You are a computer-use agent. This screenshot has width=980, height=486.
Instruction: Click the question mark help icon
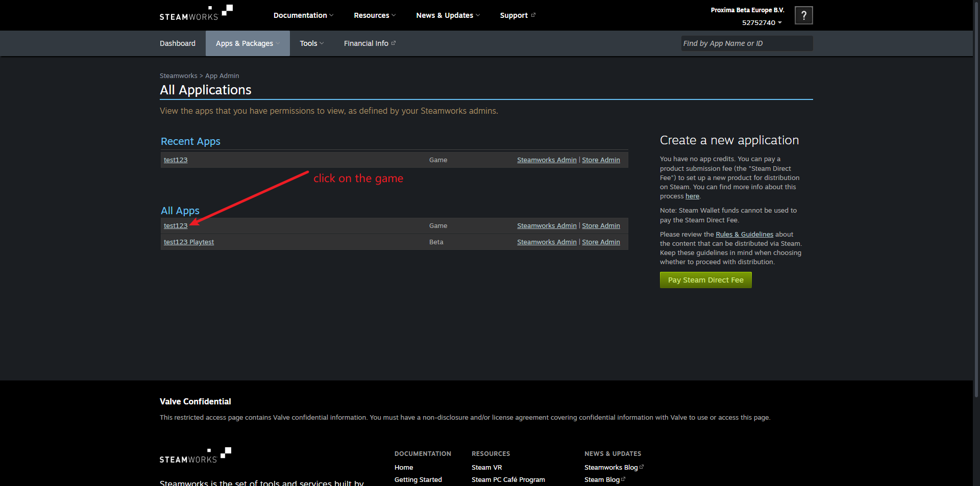[803, 15]
